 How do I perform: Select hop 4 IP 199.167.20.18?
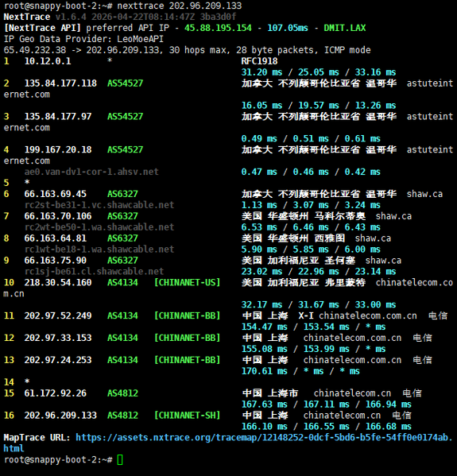[58, 149]
